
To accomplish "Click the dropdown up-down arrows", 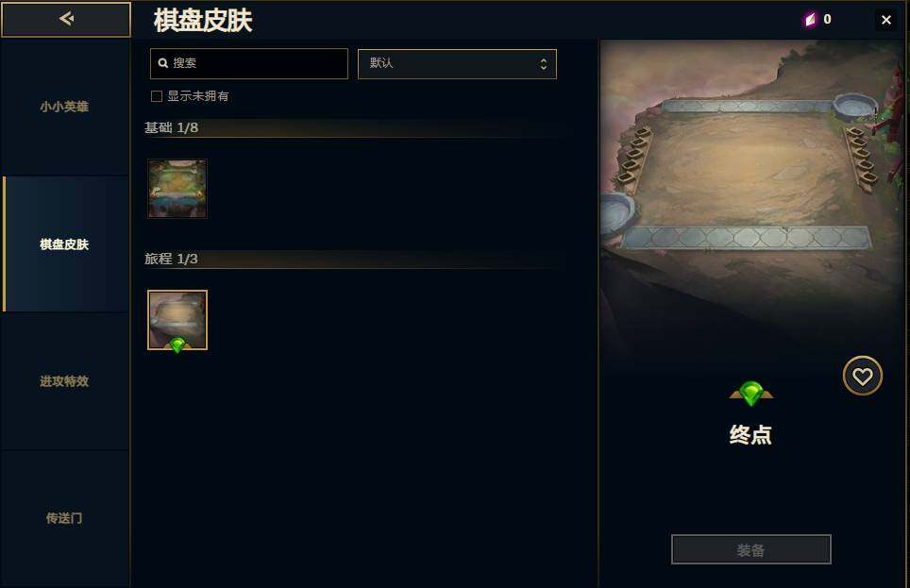I will tap(543, 64).
